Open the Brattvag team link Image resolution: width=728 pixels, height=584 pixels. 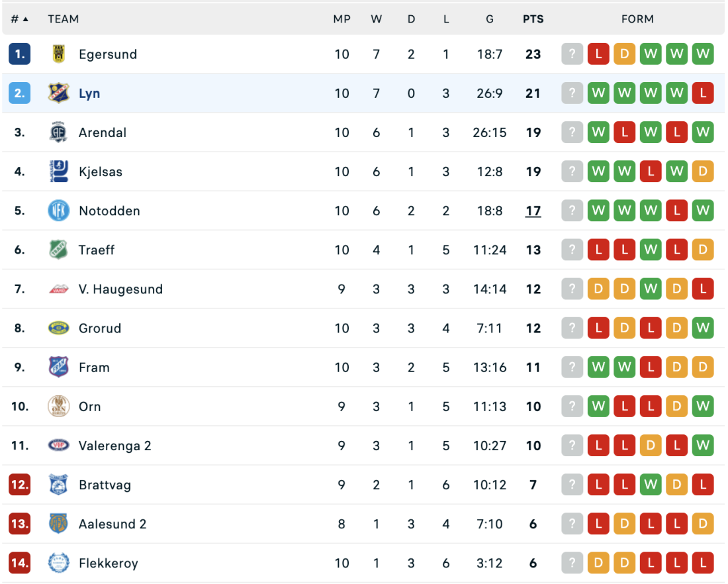tap(105, 485)
